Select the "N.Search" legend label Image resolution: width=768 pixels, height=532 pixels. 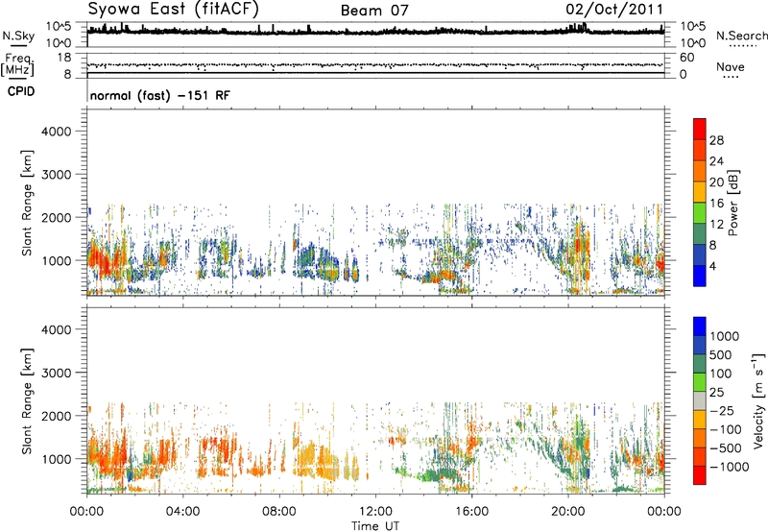(741, 36)
